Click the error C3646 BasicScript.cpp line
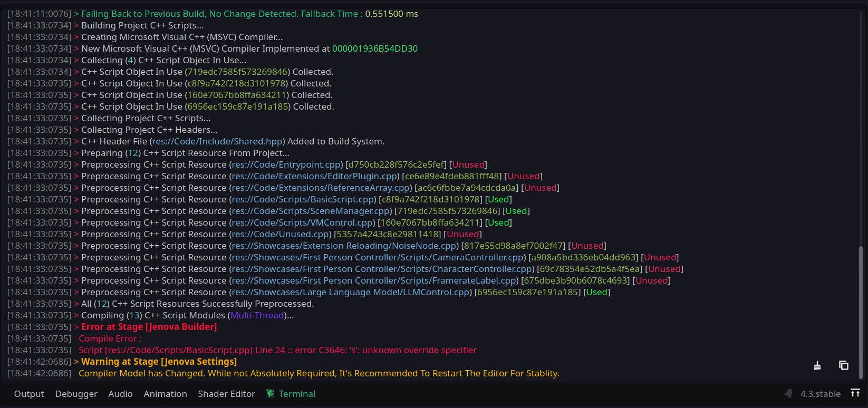Viewport: 868px width, 408px height. [x=277, y=350]
